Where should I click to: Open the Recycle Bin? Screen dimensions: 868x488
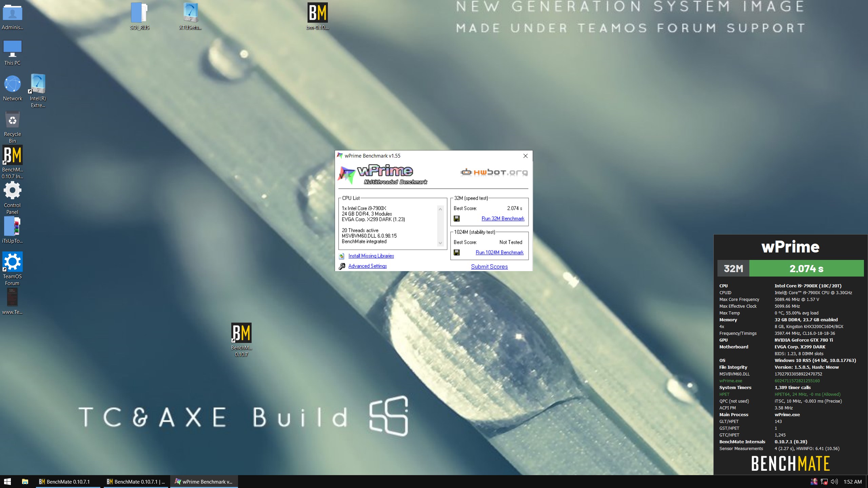[13, 127]
